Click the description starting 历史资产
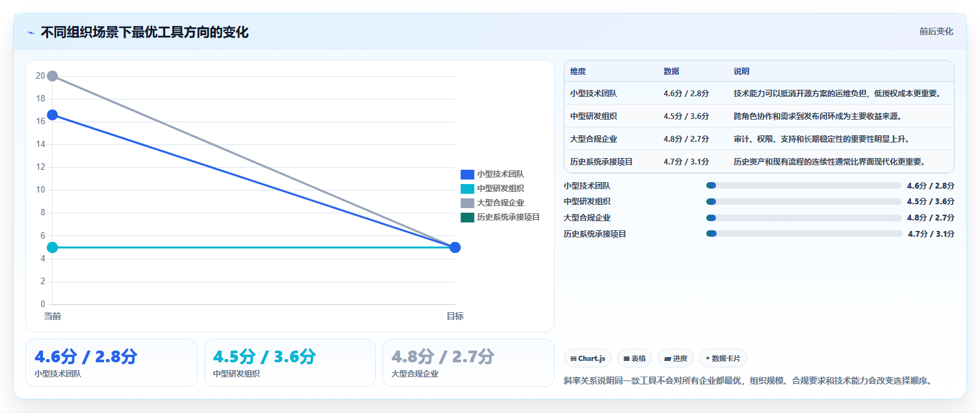This screenshot has width=980, height=413. [830, 162]
